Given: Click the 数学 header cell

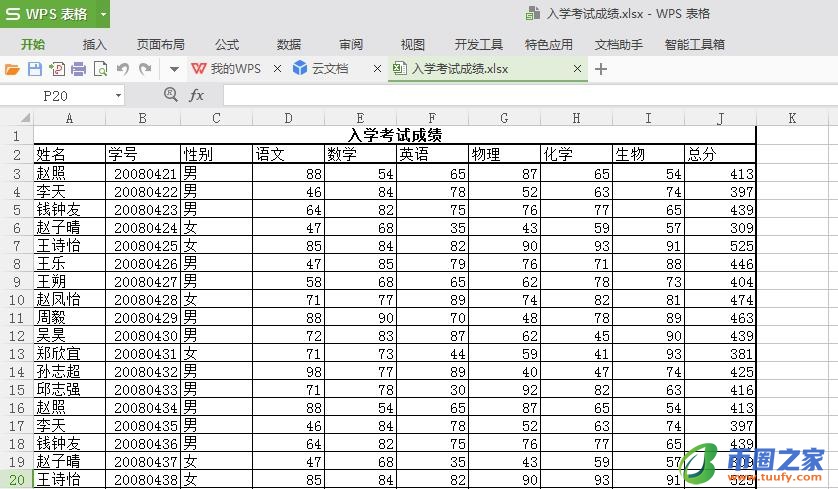Looking at the screenshot, I should (x=361, y=154).
